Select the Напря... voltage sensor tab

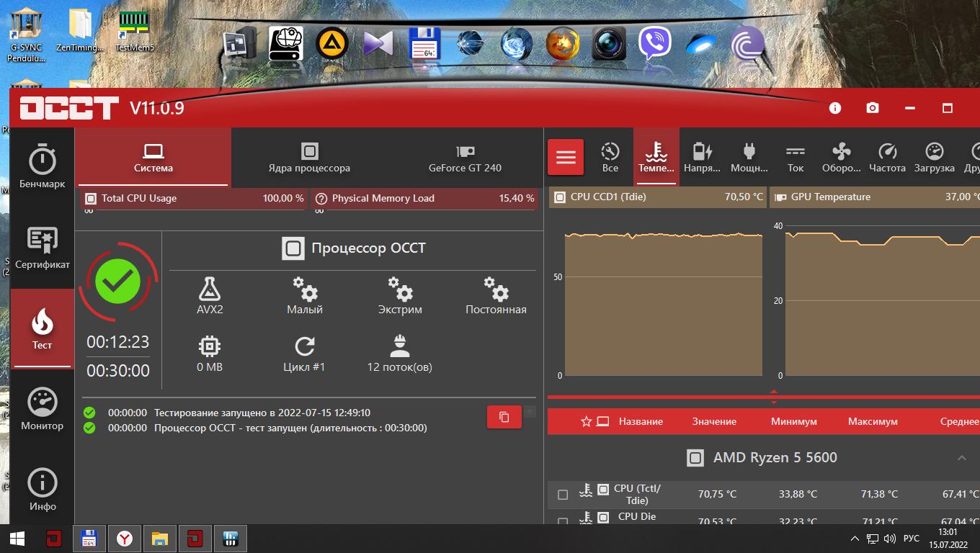click(703, 157)
